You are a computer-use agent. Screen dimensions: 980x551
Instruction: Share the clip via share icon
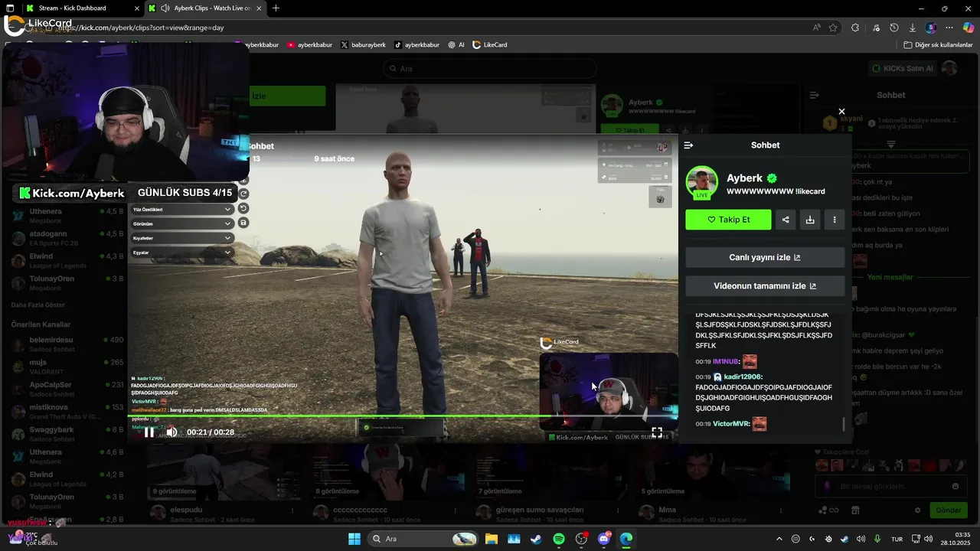click(786, 220)
